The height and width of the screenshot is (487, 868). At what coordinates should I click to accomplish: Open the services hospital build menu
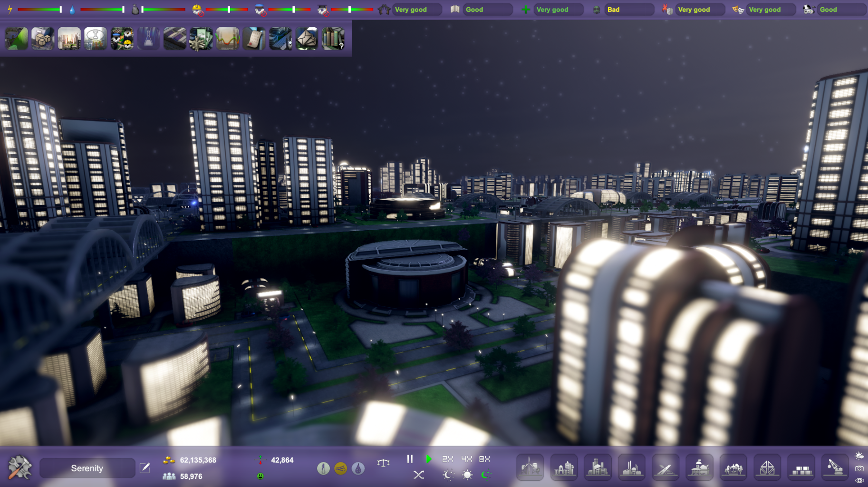564,467
